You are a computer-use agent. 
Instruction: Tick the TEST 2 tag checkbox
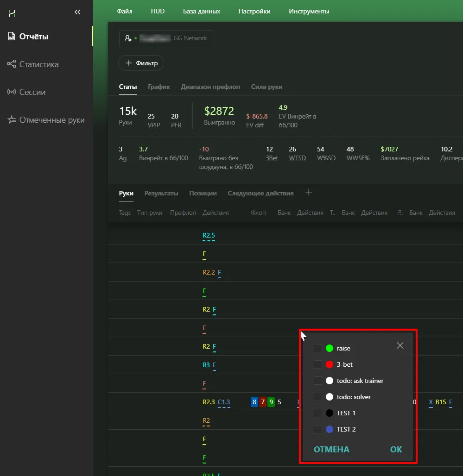click(x=318, y=429)
